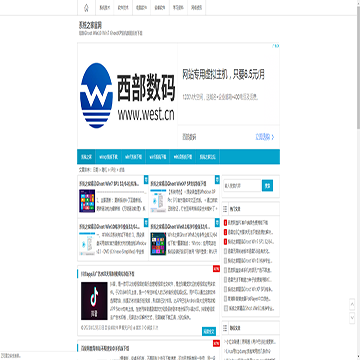Click the scroll-to-top arrow button
This screenshot has height=360, width=360.
pos(352,304)
